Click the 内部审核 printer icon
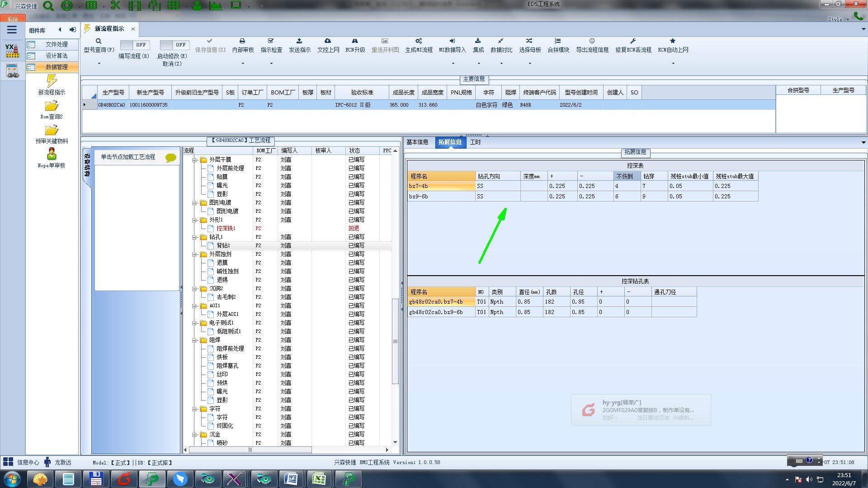Viewport: 868px width, 488px height. pos(242,41)
